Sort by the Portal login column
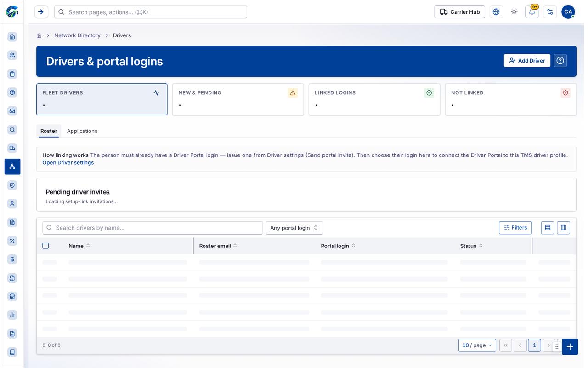The height and width of the screenshot is (368, 588). [x=338, y=246]
